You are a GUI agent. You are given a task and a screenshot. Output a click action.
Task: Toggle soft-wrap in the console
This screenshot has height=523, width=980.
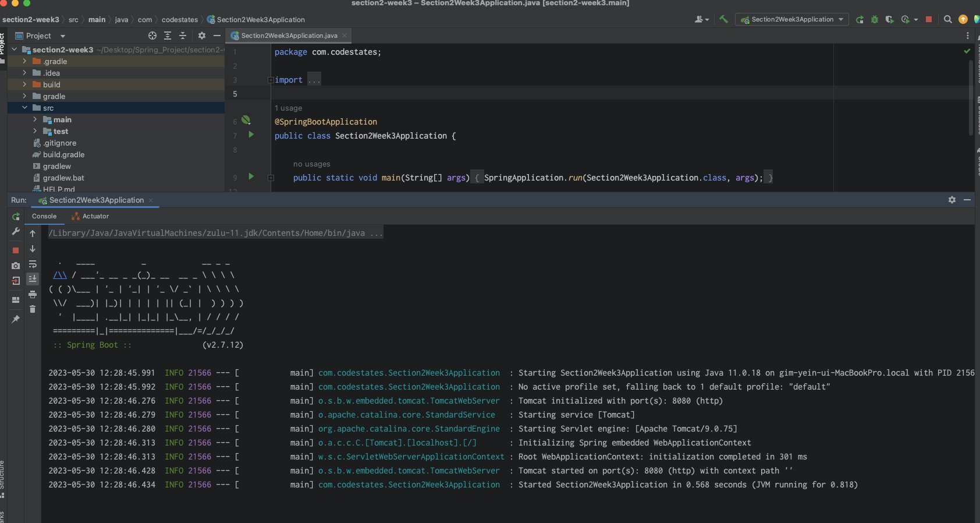[33, 264]
